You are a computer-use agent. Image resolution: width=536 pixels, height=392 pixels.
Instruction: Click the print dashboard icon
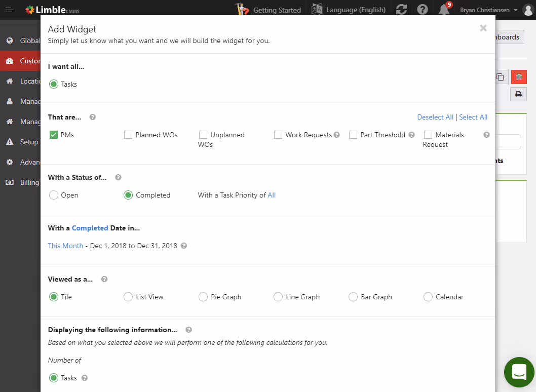[518, 94]
